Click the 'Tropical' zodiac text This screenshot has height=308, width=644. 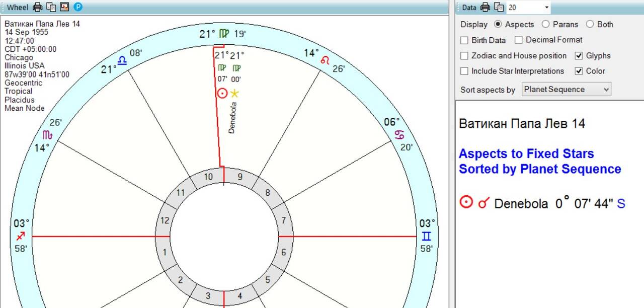pos(19,91)
